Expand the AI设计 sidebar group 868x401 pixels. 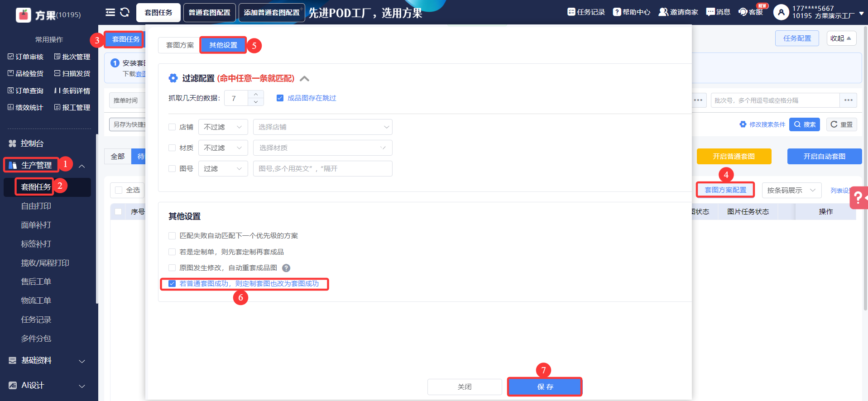click(x=82, y=386)
